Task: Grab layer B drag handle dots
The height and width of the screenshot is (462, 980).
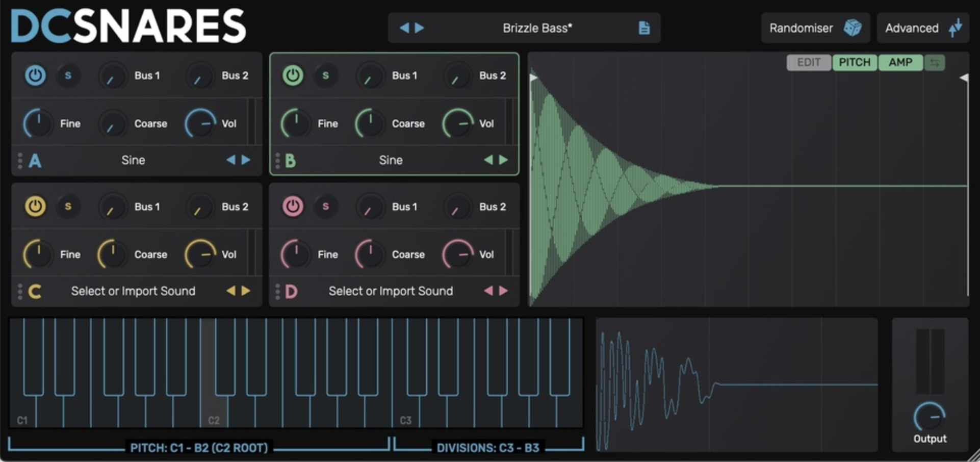Action: [x=277, y=161]
